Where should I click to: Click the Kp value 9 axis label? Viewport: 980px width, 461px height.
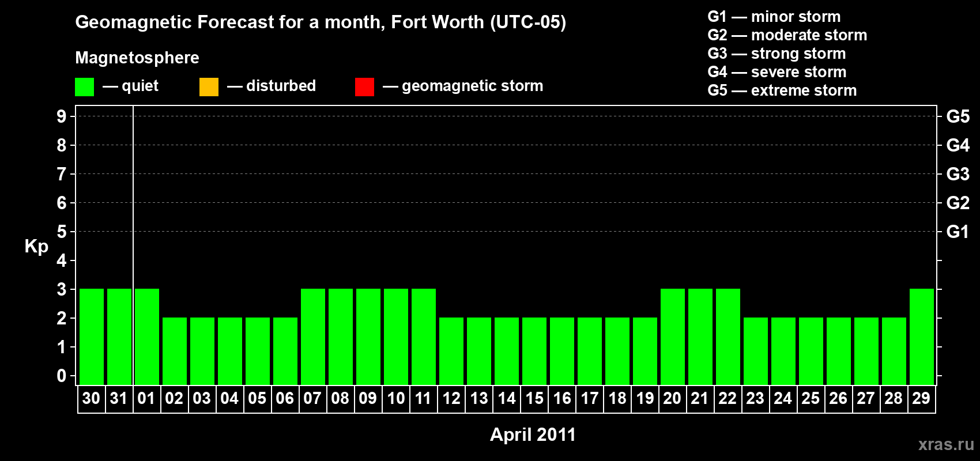click(61, 116)
